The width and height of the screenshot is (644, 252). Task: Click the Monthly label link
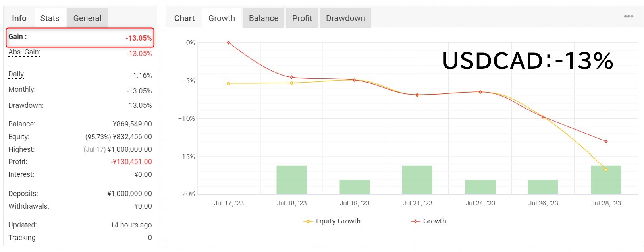(x=22, y=89)
